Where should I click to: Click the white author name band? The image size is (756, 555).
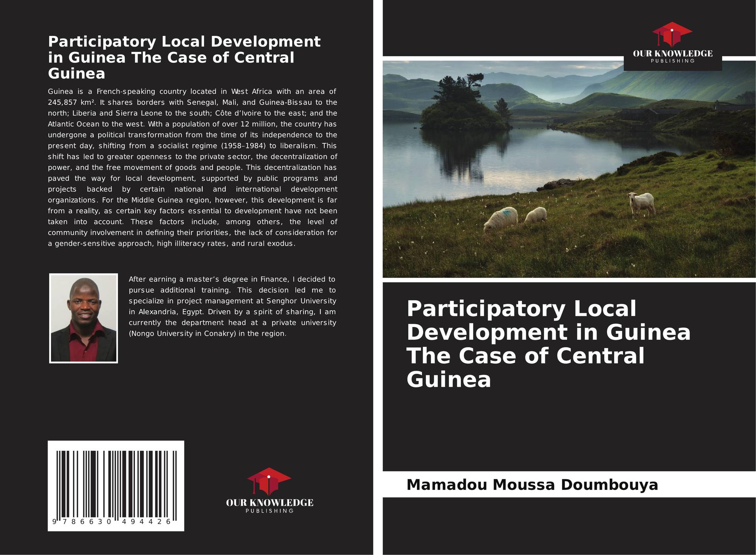(569, 484)
